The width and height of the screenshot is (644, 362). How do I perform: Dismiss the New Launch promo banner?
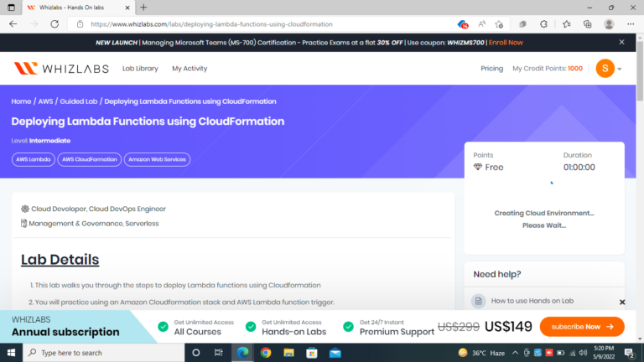[622, 42]
